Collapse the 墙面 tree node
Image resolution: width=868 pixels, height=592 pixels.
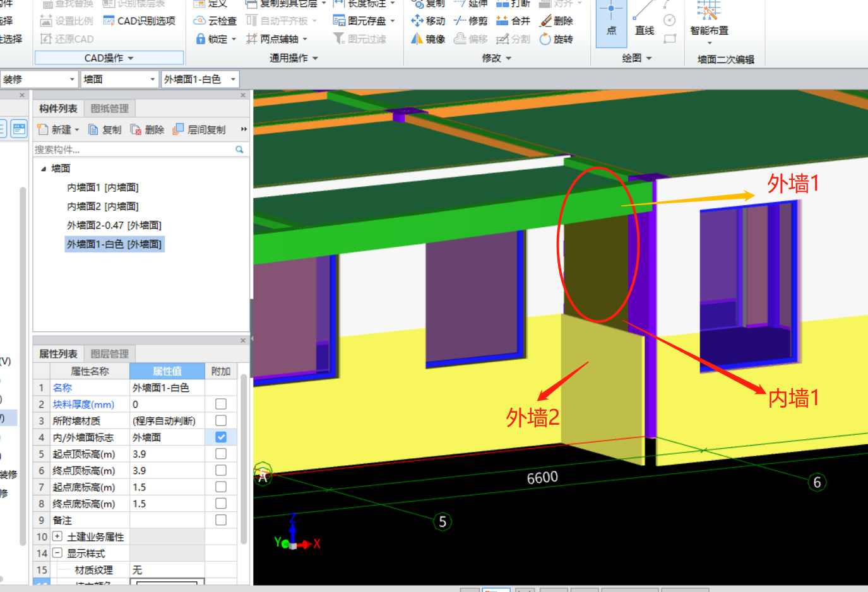44,169
